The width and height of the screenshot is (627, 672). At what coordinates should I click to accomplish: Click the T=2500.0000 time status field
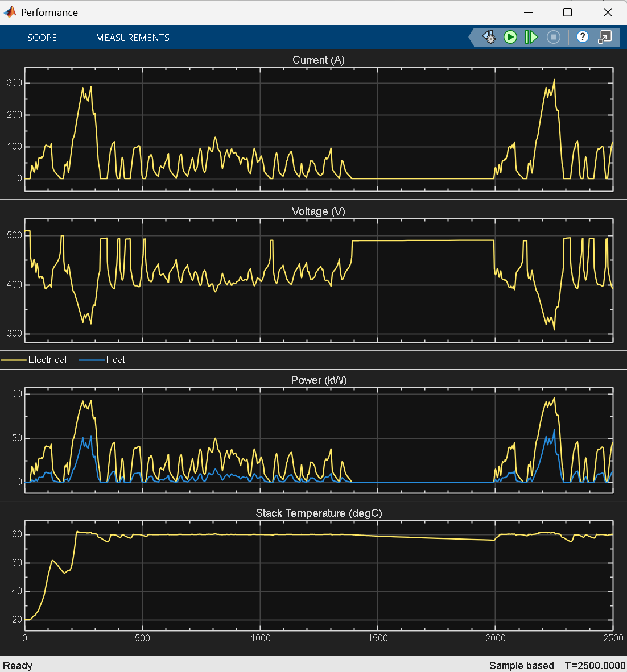[x=595, y=666]
